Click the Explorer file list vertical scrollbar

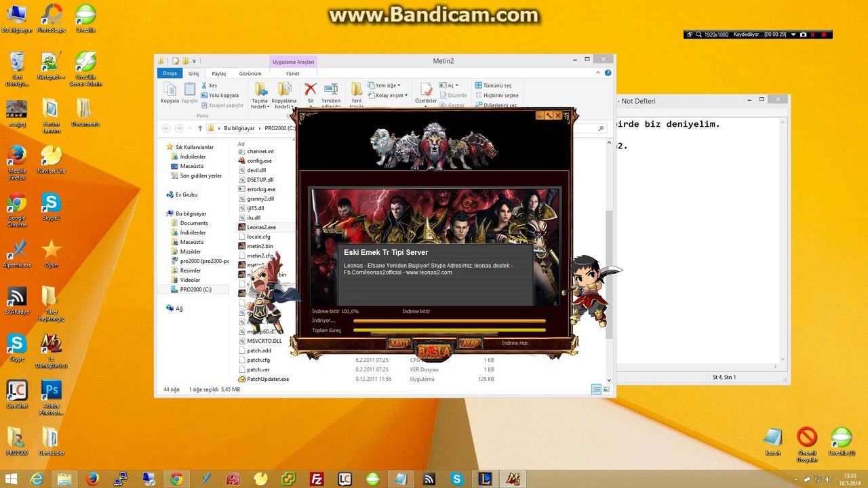coord(609,274)
